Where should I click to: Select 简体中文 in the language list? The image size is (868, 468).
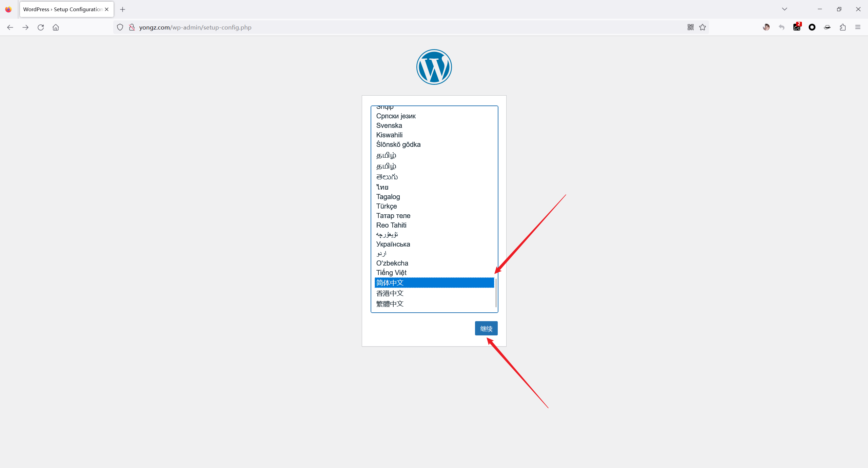pos(434,283)
